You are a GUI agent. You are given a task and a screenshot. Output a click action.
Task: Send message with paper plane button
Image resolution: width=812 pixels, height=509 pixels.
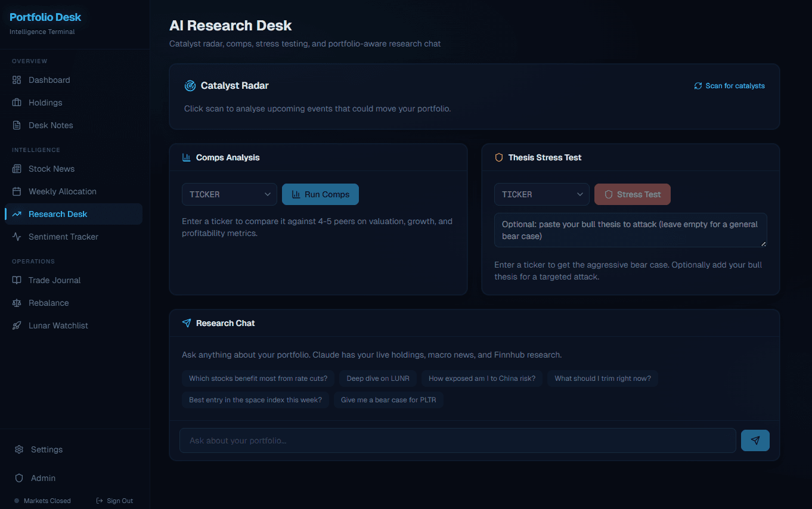[x=755, y=440]
